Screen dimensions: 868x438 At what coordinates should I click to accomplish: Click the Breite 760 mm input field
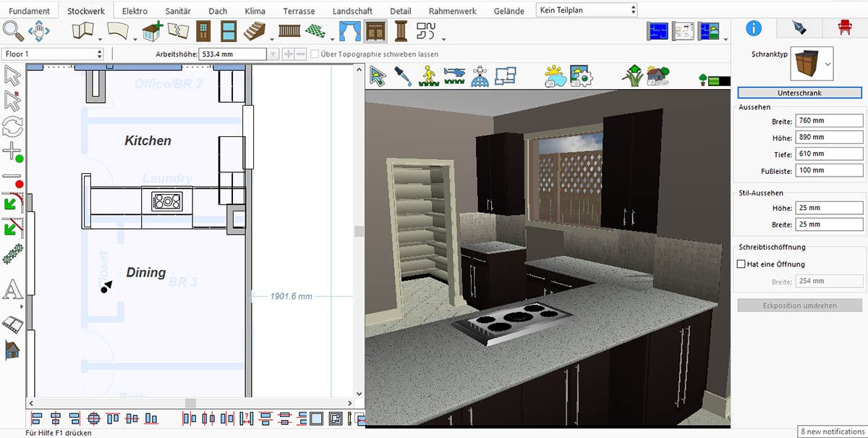(x=829, y=121)
